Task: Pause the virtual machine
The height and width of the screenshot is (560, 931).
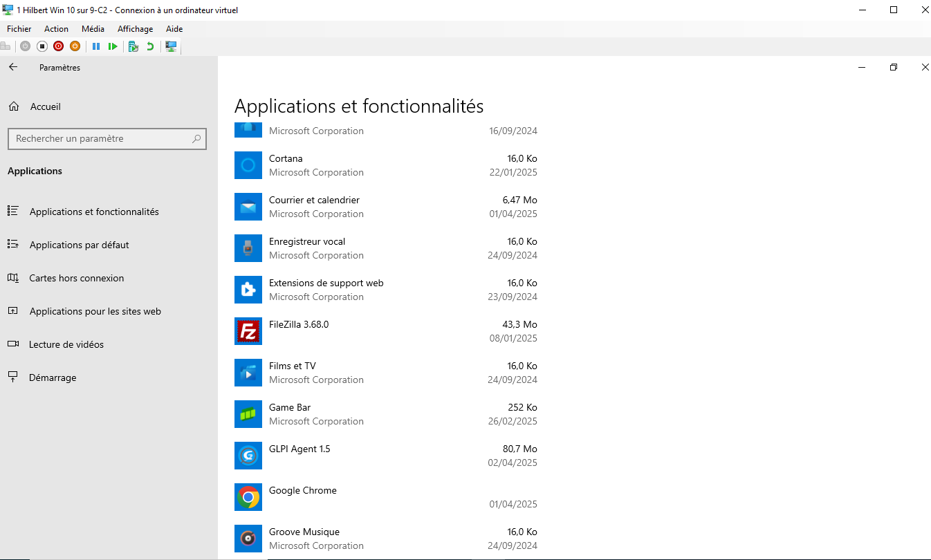Action: [96, 46]
